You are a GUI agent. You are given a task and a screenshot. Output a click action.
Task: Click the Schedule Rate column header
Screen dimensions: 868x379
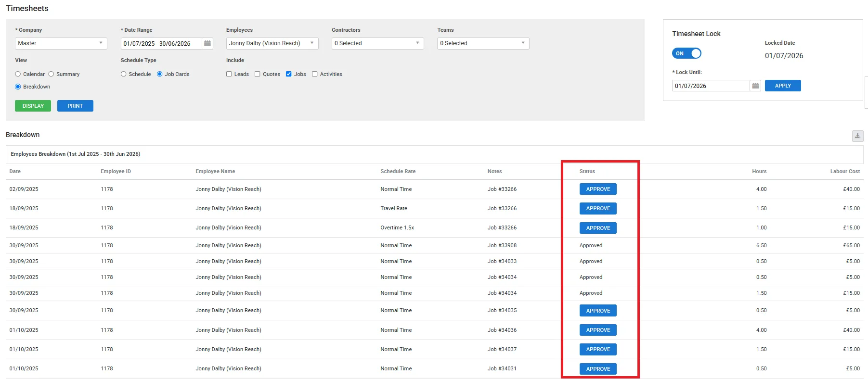398,171
